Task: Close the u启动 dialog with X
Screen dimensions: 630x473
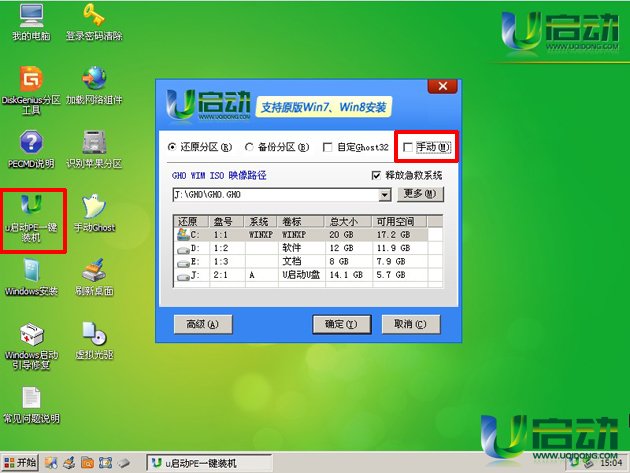Action: click(443, 86)
